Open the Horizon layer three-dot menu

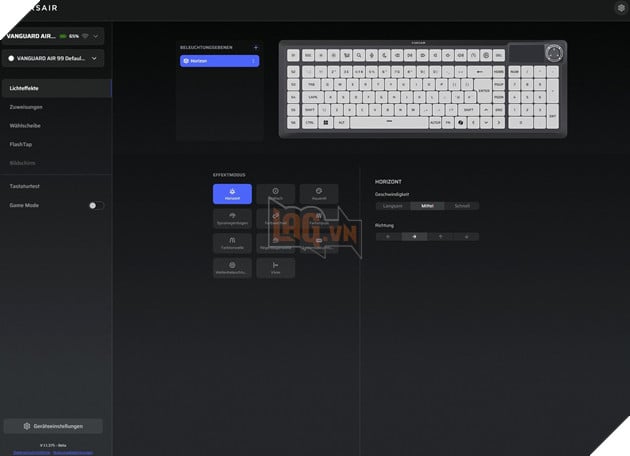(253, 61)
